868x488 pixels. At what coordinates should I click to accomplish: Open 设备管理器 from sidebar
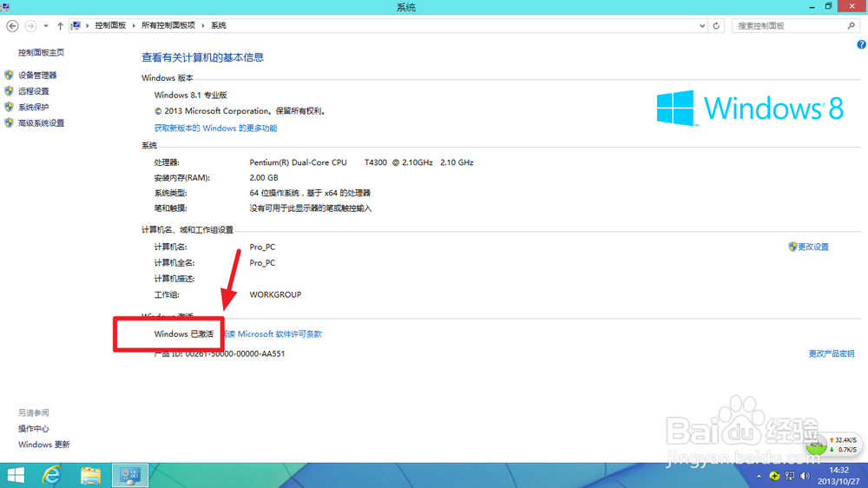tap(37, 75)
